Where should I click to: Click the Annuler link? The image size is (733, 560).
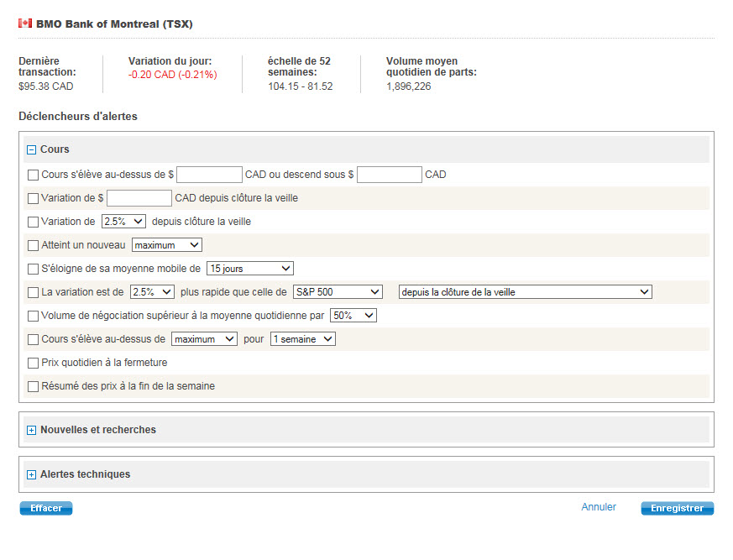coord(599,507)
